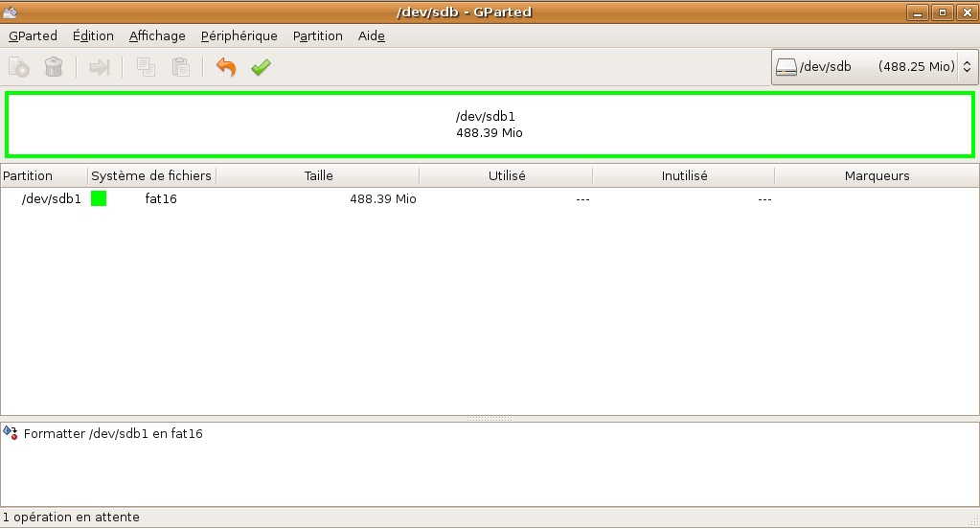Open the /dev/sdb device selector dropdown

coord(874,67)
